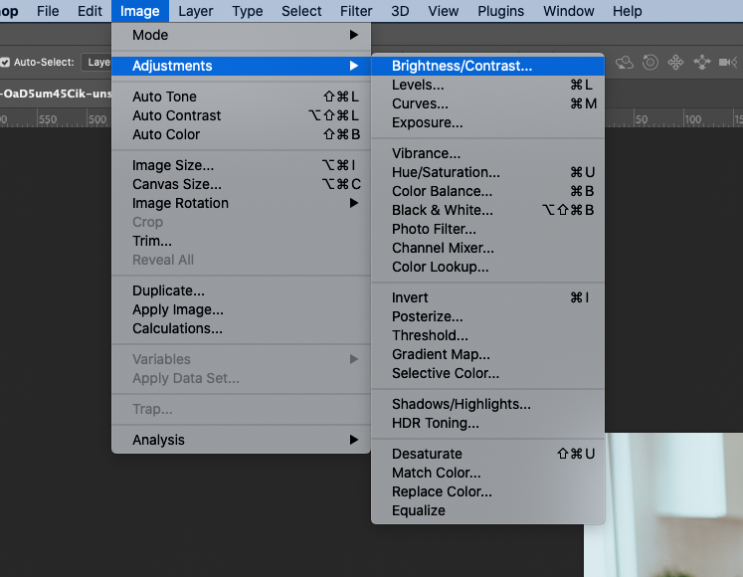Choose Hue/Saturation adjustment

point(488,172)
